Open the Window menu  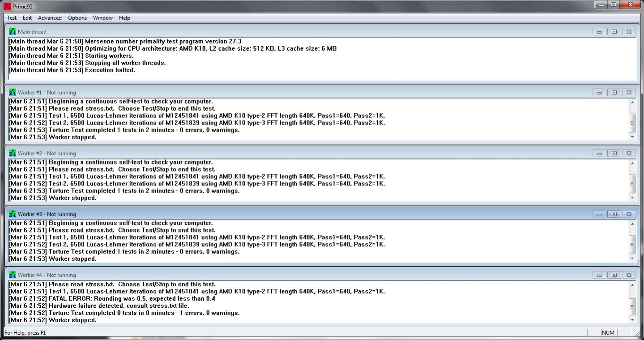[102, 18]
